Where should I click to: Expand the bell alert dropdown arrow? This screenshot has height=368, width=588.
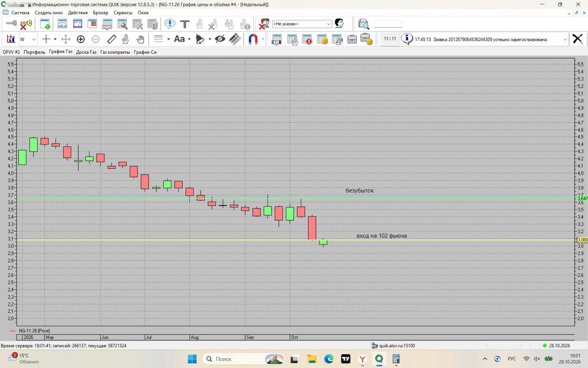pos(210,39)
